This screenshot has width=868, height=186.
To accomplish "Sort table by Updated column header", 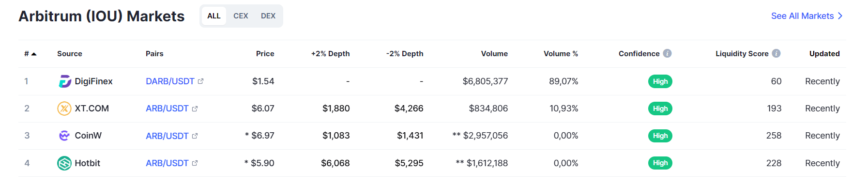I will [x=824, y=54].
